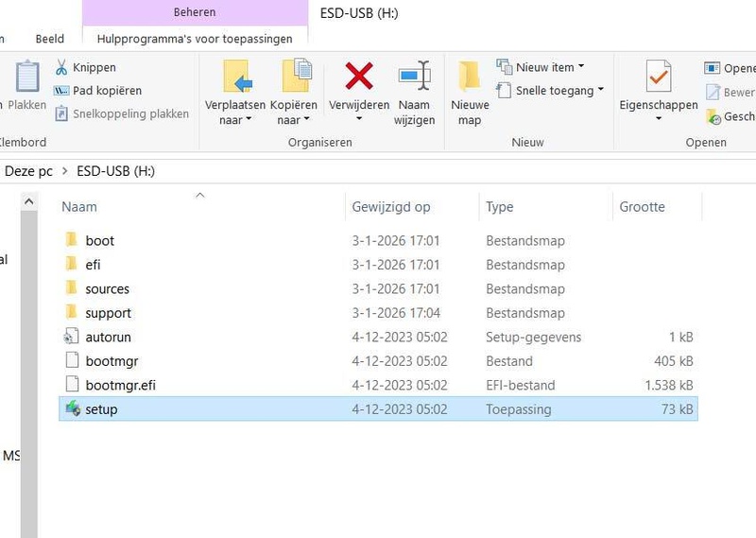Click the Snelle toegang icon
Screen dimensions: 756x538
point(504,90)
